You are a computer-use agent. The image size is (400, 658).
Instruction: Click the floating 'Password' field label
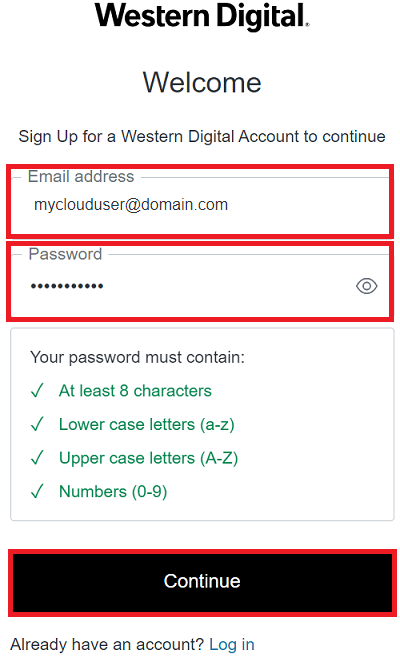tap(65, 254)
